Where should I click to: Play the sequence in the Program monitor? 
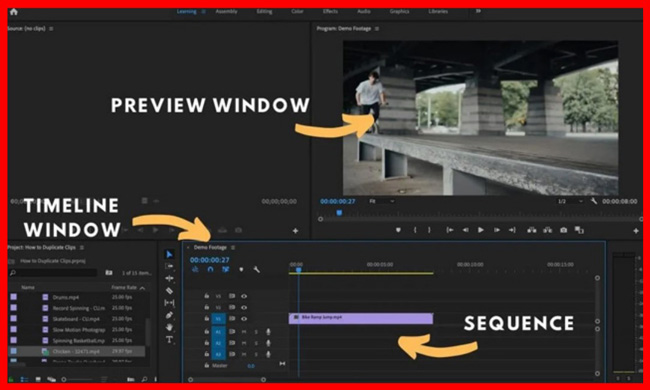[481, 230]
